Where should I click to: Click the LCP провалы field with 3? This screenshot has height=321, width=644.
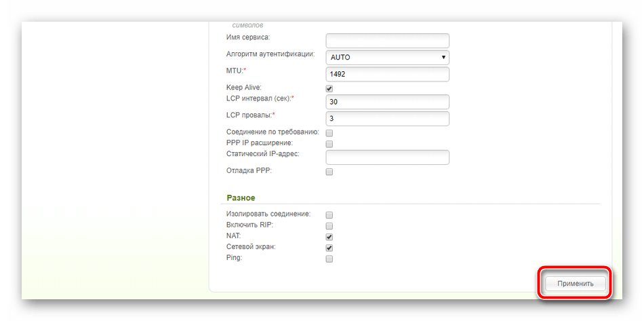387,119
